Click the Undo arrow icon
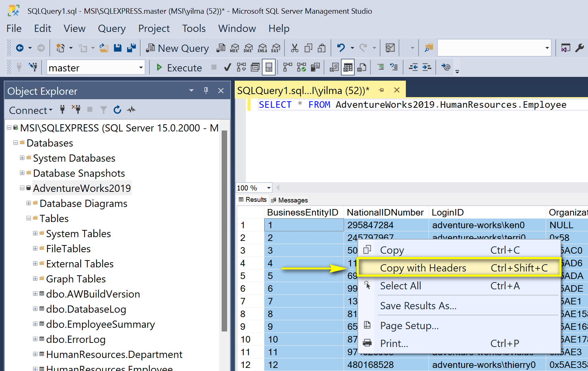 click(x=341, y=48)
